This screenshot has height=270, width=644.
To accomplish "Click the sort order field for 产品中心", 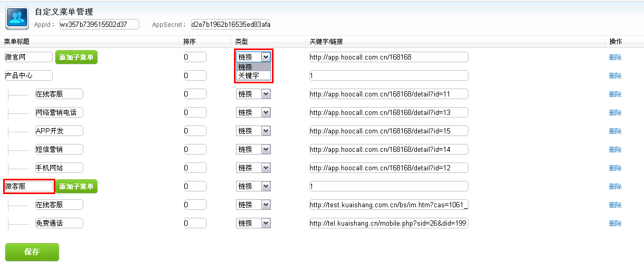I will pyautogui.click(x=195, y=75).
